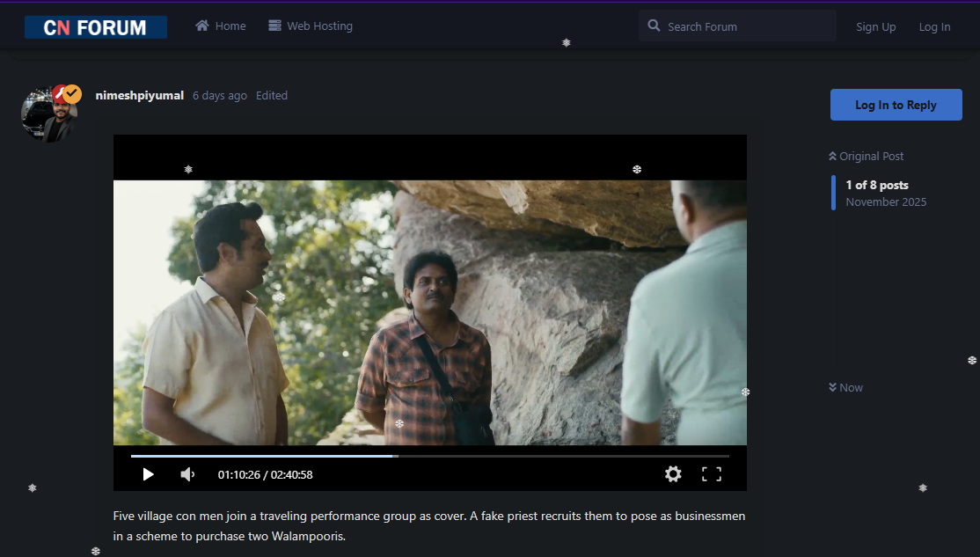Open nimeshpiyumal username profile link
Screen dimensions: 980x557
pyautogui.click(x=139, y=95)
